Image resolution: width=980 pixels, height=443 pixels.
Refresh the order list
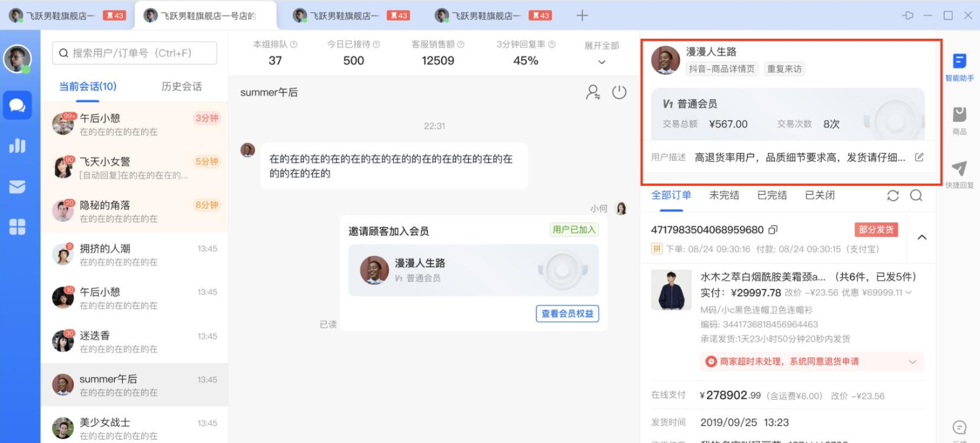(893, 196)
